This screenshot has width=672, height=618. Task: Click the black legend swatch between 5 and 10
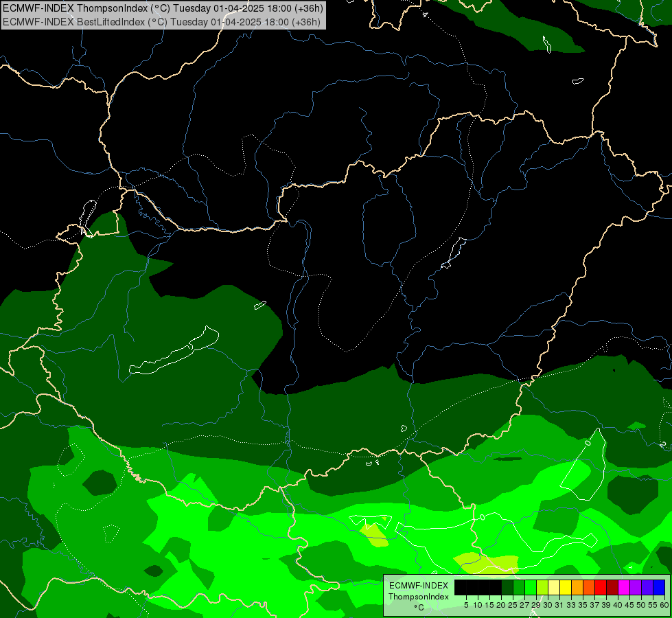point(472,587)
